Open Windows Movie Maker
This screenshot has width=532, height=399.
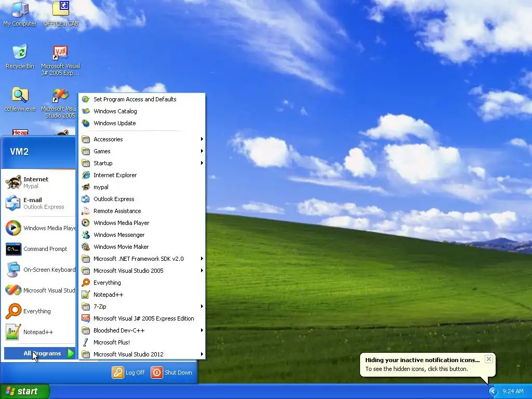point(142,247)
